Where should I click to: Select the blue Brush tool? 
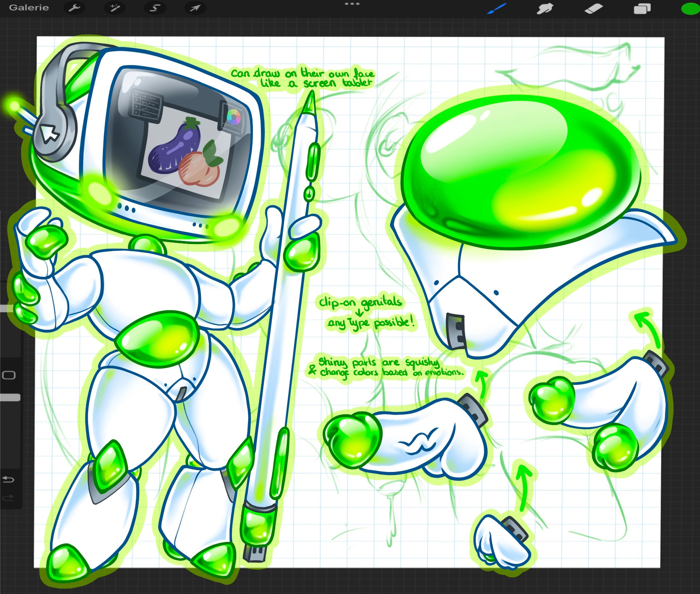497,8
